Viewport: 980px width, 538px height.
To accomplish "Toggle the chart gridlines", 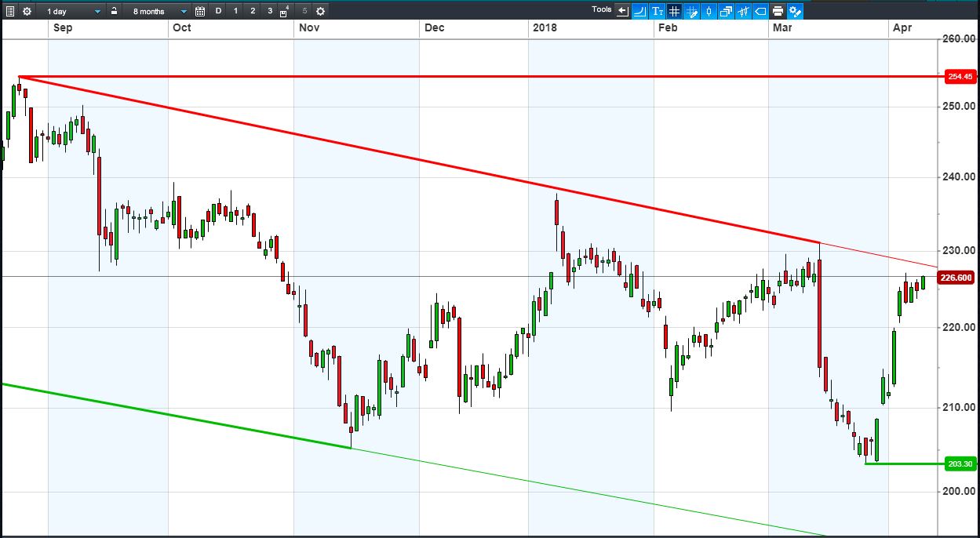I will pos(674,11).
